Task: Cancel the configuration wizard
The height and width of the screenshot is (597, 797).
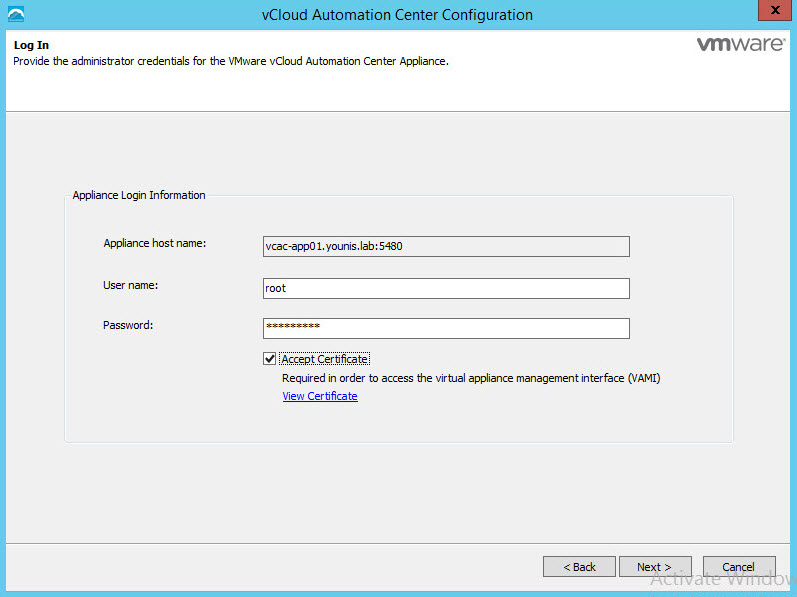Action: coord(739,567)
